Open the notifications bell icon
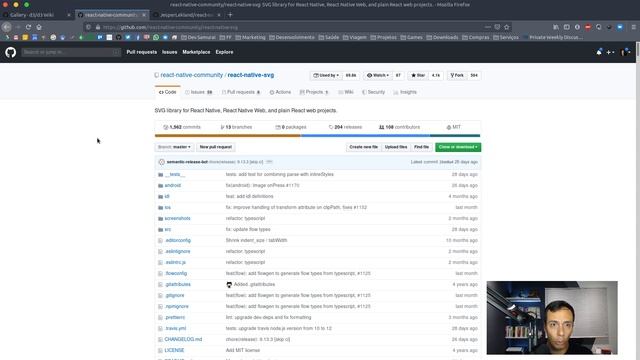The image size is (640, 360). click(x=599, y=52)
